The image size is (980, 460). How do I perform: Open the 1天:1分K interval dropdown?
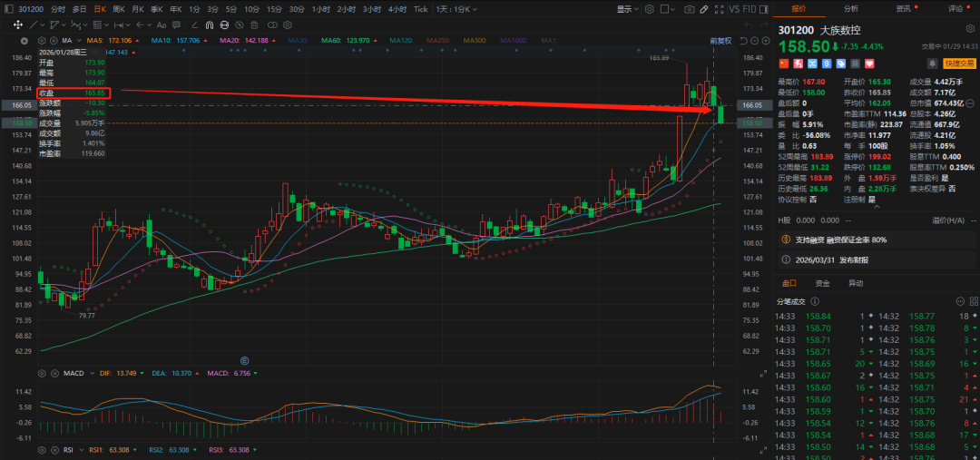tap(456, 9)
